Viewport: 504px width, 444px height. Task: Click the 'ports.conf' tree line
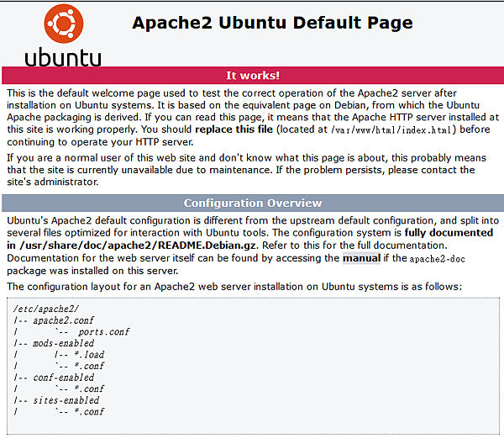coord(104,331)
